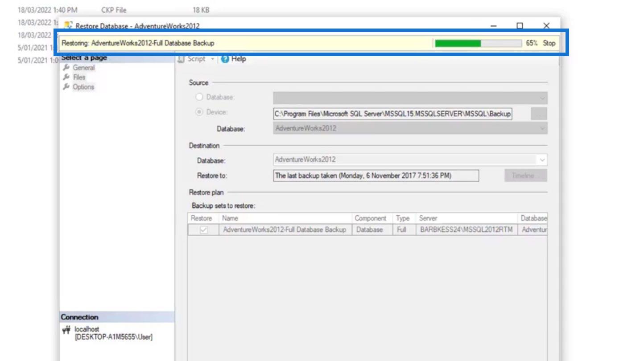Click the Timeline button
The image size is (644, 361).
click(x=526, y=176)
